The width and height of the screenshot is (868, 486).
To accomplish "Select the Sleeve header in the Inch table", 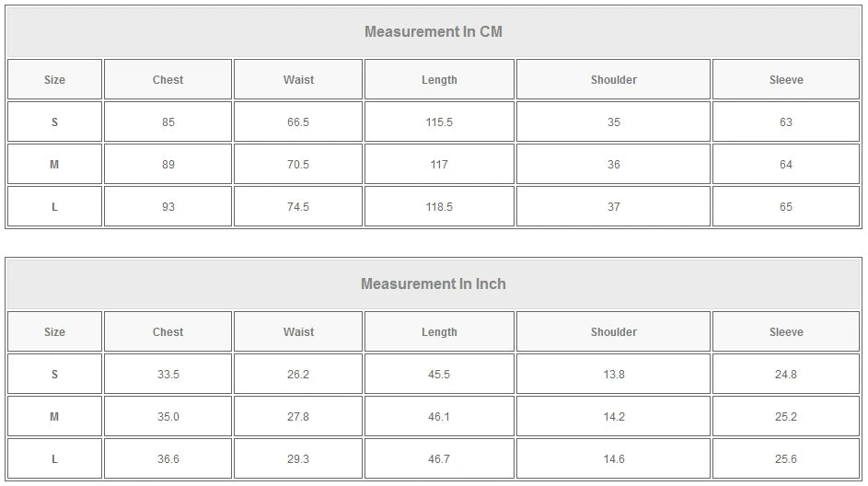I will click(x=786, y=332).
